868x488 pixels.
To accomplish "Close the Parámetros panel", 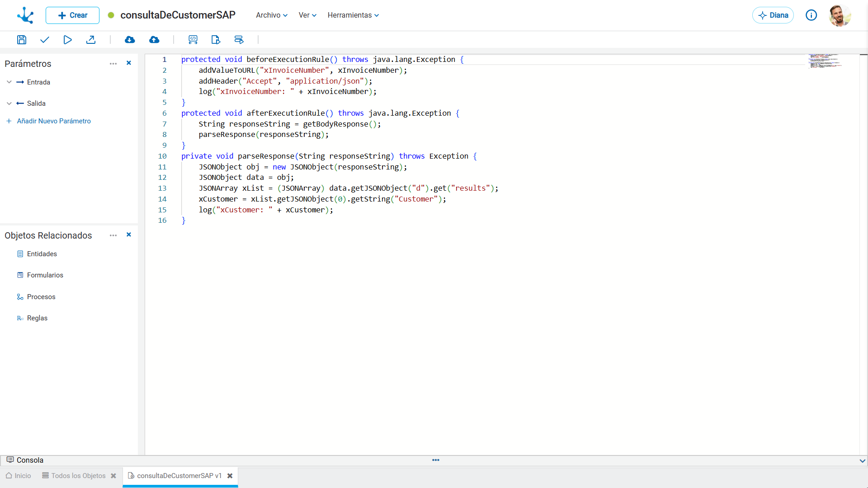I will coord(129,63).
